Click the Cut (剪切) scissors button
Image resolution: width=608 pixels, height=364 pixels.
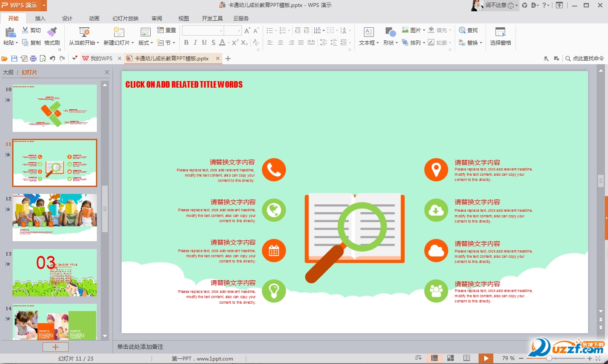(x=31, y=30)
